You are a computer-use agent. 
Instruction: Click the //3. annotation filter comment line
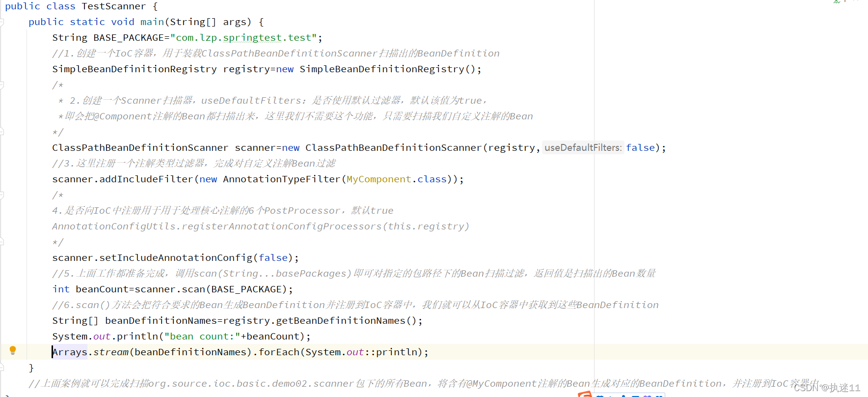[194, 164]
